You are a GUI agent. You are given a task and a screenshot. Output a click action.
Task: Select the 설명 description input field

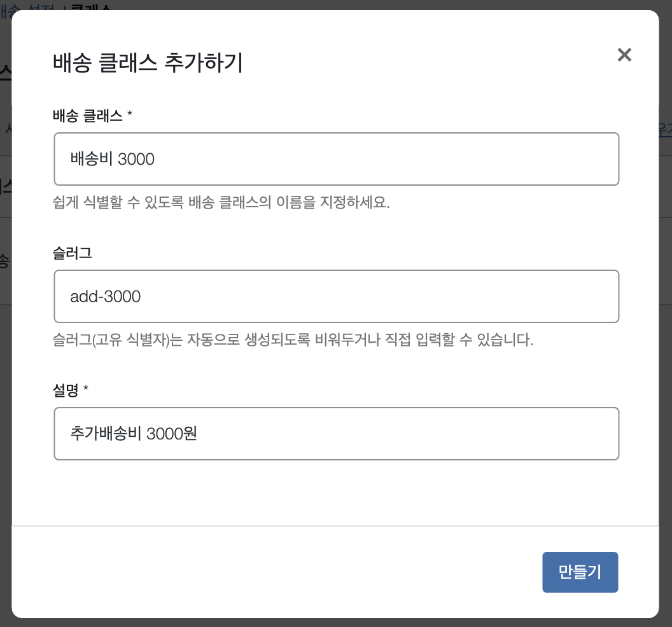pyautogui.click(x=337, y=434)
